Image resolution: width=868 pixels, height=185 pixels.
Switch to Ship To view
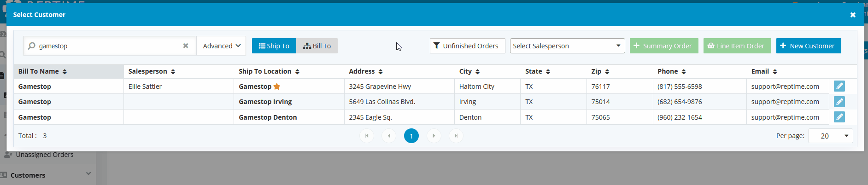click(x=274, y=46)
